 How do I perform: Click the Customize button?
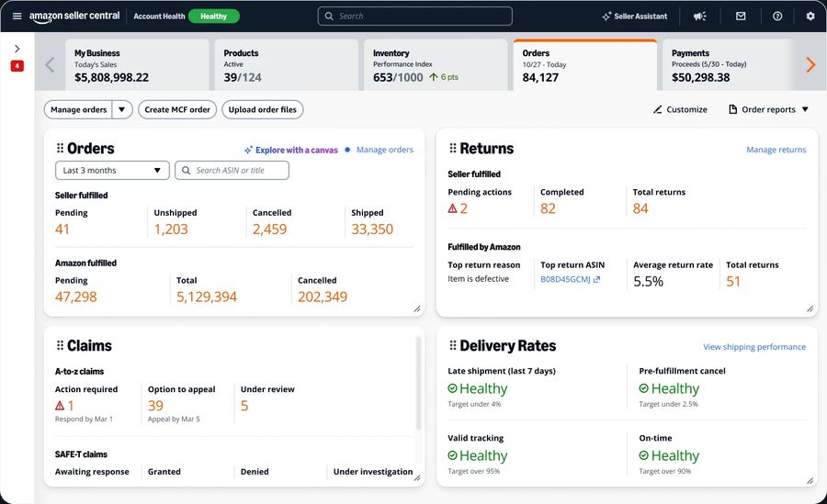click(680, 109)
